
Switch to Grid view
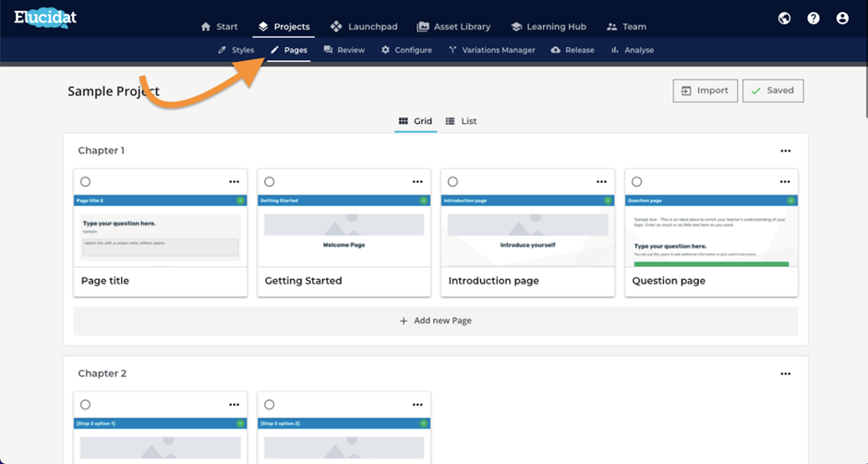(416, 121)
